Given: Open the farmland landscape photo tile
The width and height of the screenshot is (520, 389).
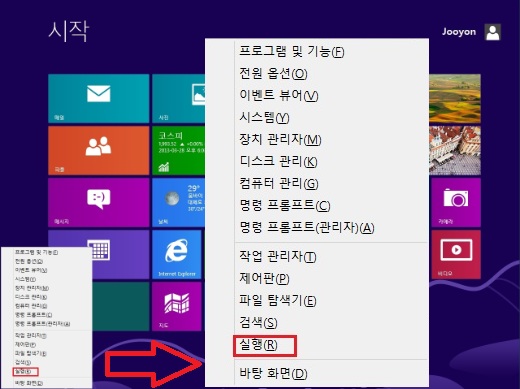Looking at the screenshot, I should click(455, 99).
